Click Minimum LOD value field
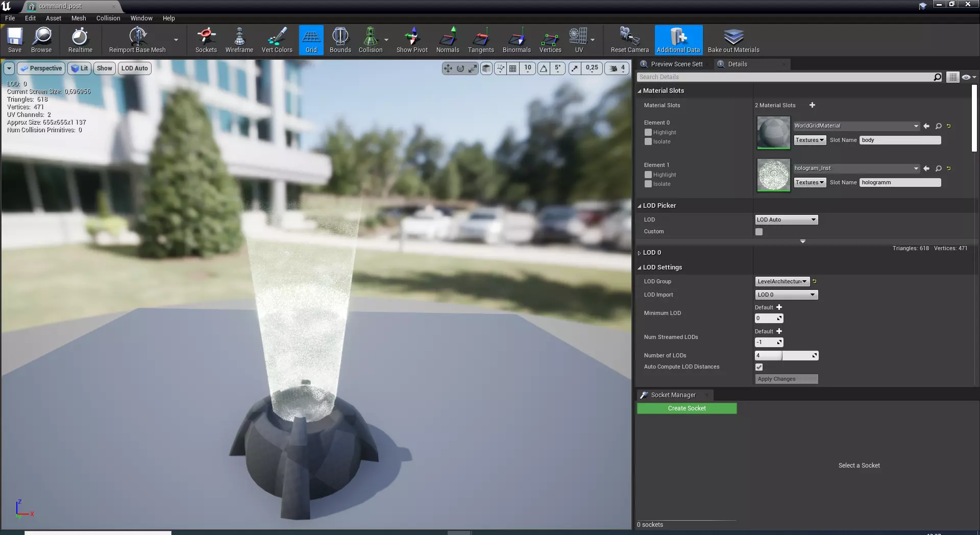This screenshot has height=535, width=980. tap(769, 319)
